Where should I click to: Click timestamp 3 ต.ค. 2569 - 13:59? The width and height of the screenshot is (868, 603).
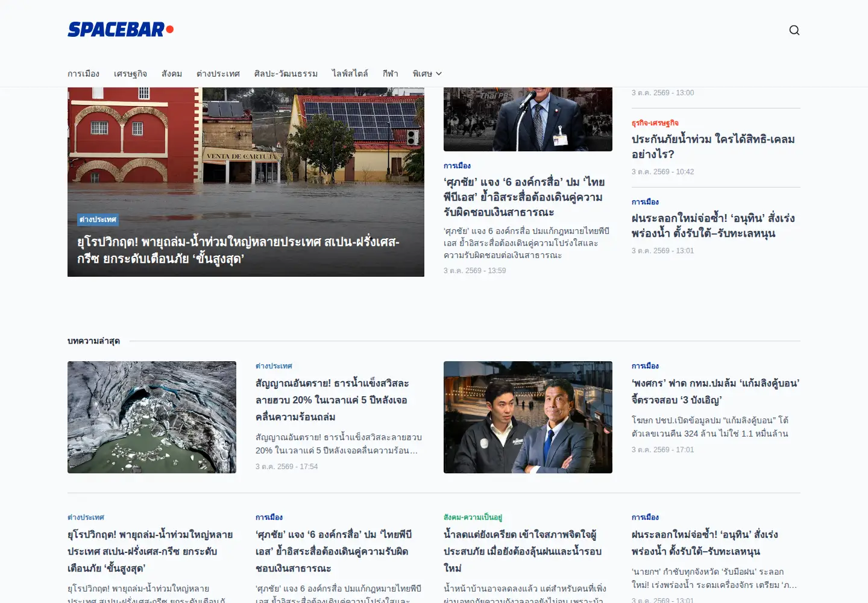[475, 271]
